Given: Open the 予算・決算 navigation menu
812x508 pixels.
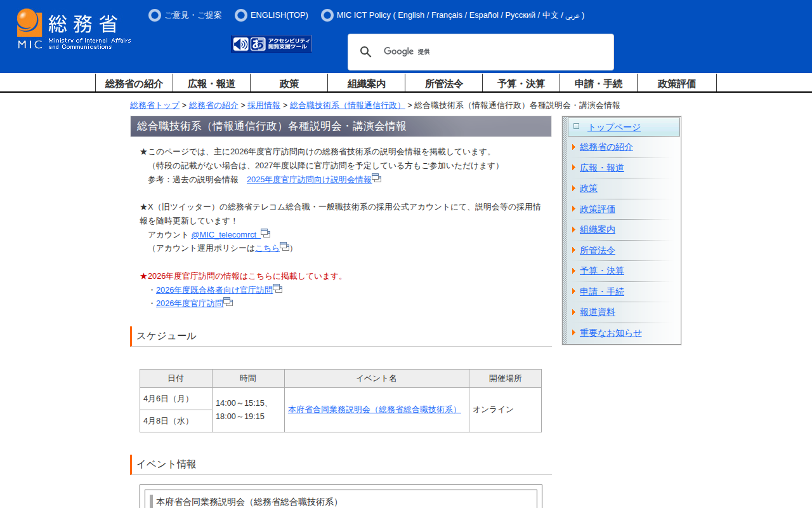Looking at the screenshot, I should coord(521,83).
